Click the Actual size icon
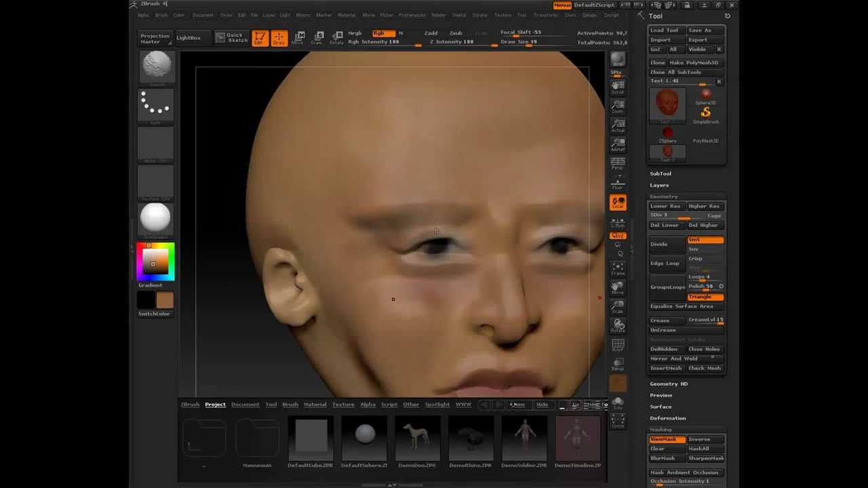This screenshot has height=488, width=868. pos(618,125)
